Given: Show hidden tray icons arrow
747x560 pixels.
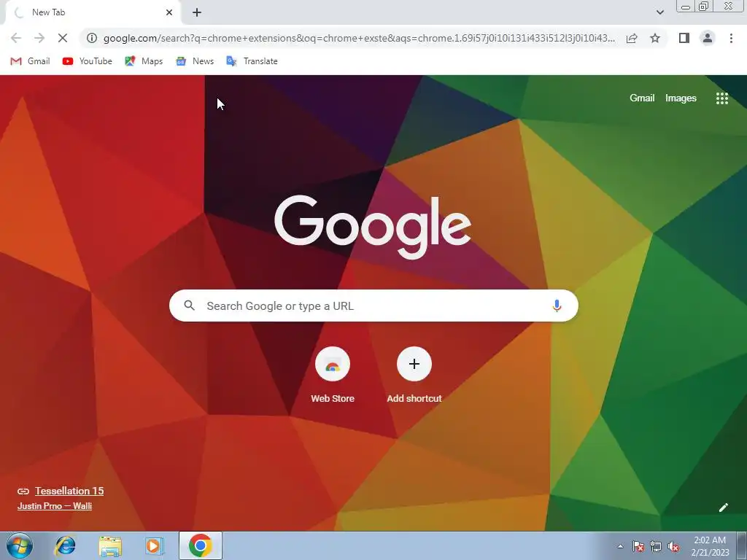Looking at the screenshot, I should tap(620, 546).
